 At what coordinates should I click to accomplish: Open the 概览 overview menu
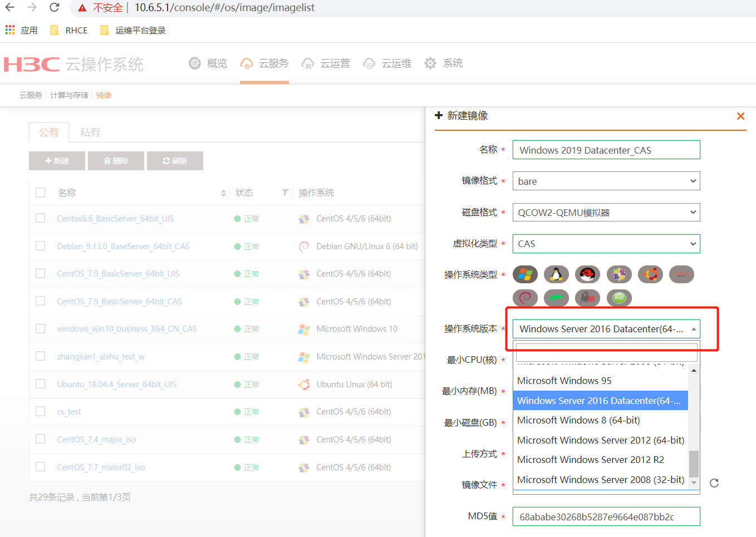tap(208, 63)
